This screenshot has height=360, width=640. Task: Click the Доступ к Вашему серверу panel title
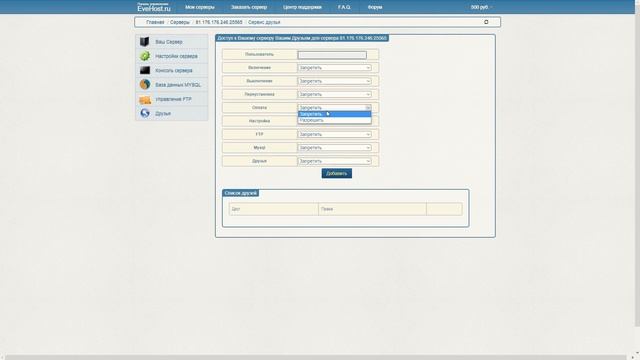(302, 38)
